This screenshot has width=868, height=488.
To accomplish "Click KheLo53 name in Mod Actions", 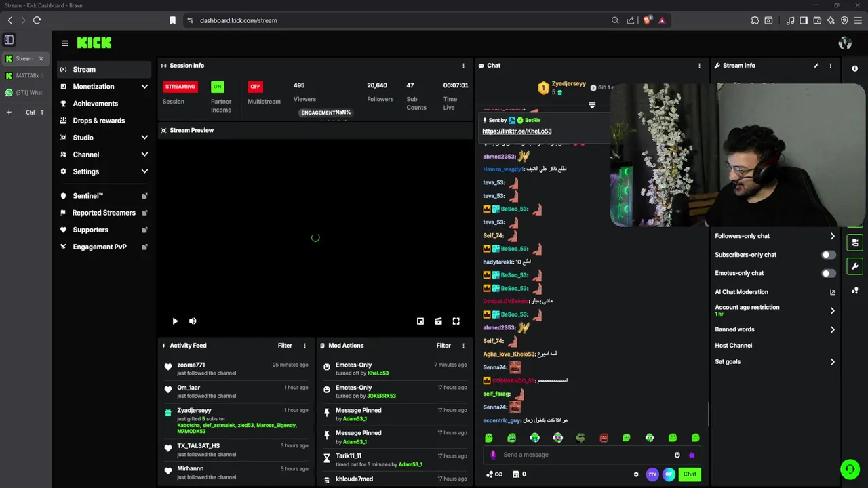I will 378,373.
